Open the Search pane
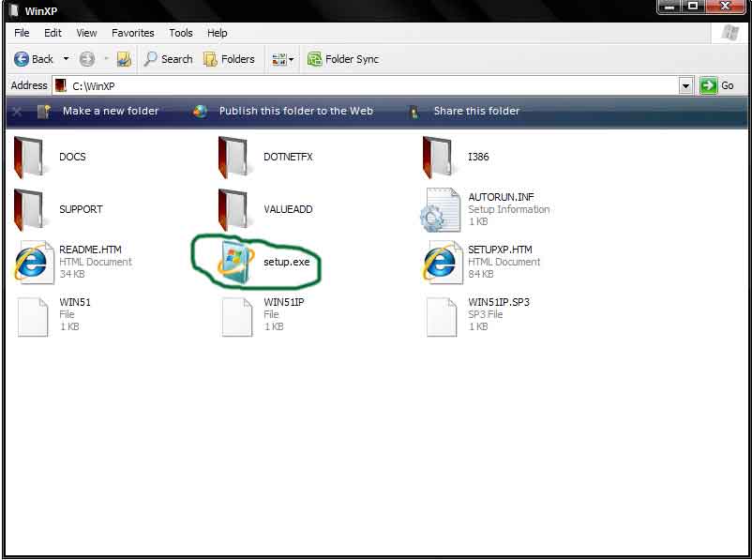The image size is (752, 560). click(x=169, y=59)
